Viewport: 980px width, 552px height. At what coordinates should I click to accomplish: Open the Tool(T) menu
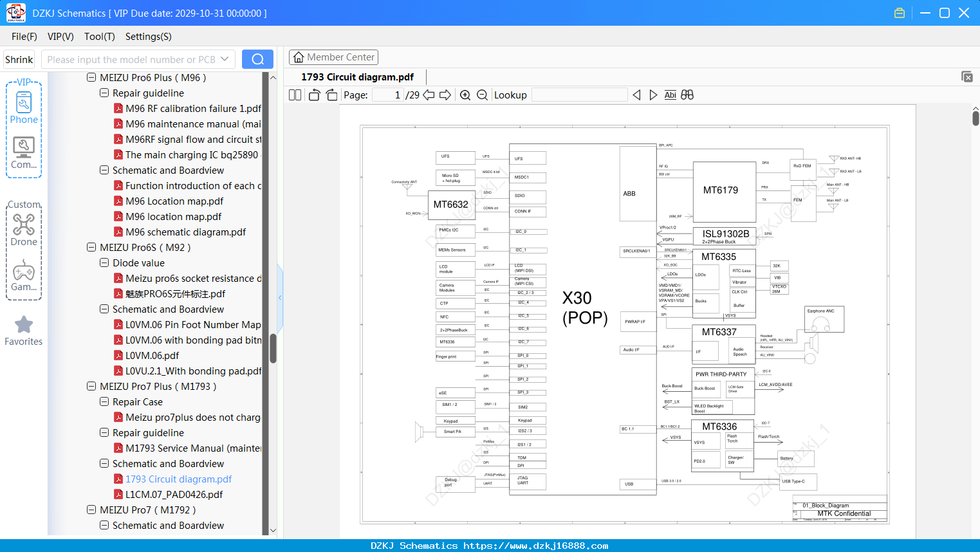[99, 37]
